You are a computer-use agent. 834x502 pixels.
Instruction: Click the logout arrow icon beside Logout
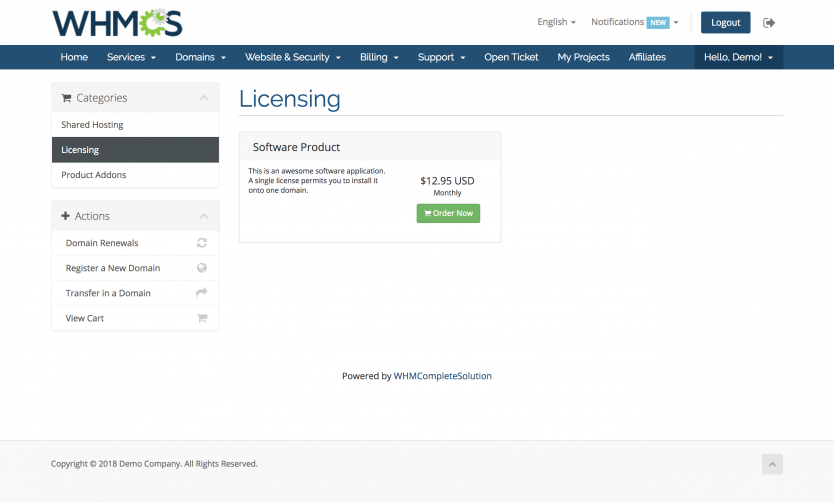[769, 22]
